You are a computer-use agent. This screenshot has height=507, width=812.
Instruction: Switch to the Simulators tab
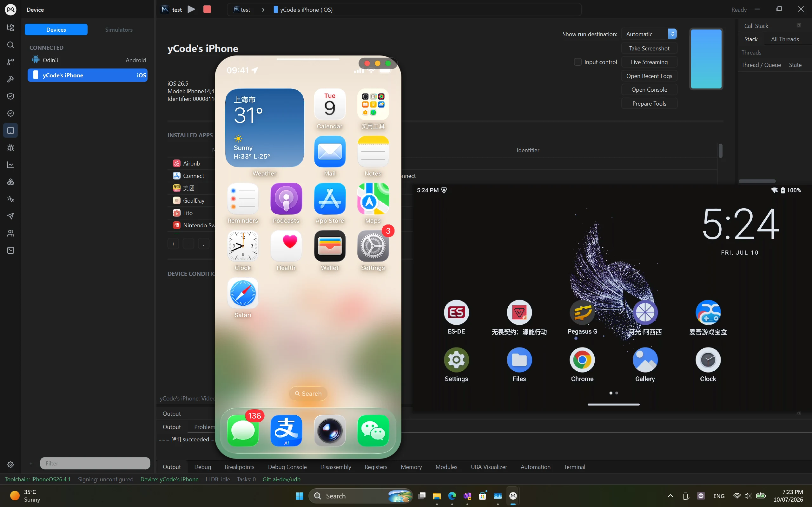119,29
